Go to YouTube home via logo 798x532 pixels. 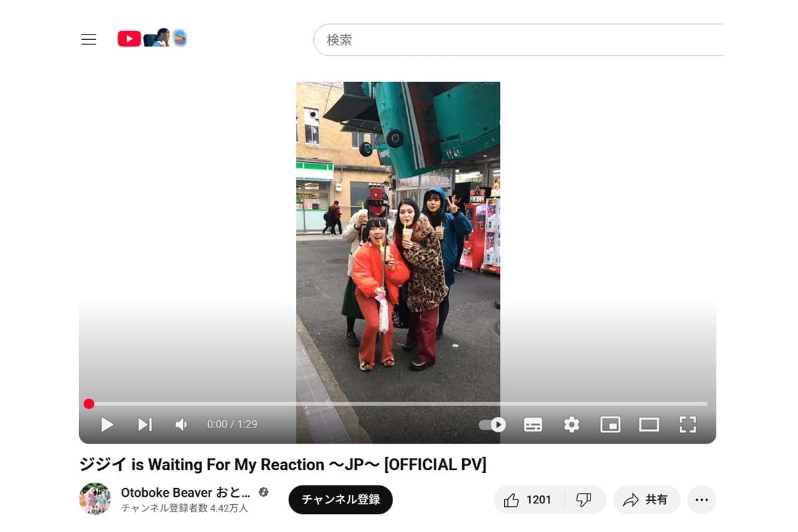pos(152,39)
